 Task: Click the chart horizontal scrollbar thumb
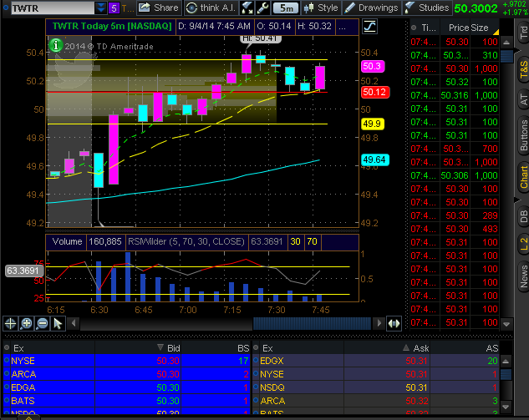click(x=312, y=324)
